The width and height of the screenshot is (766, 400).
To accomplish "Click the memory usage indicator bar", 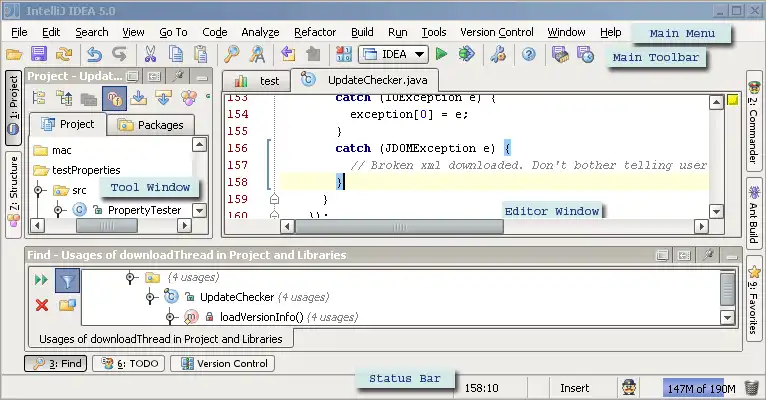I will pyautogui.click(x=701, y=388).
